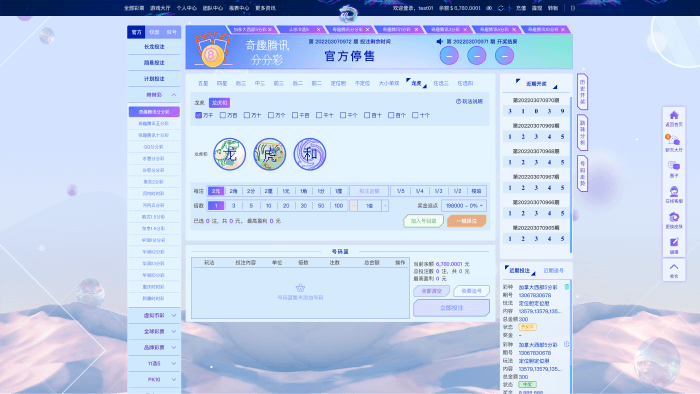Click the balance refresh icon in top bar
Image resolution: width=700 pixels, height=394 pixels.
[500, 8]
